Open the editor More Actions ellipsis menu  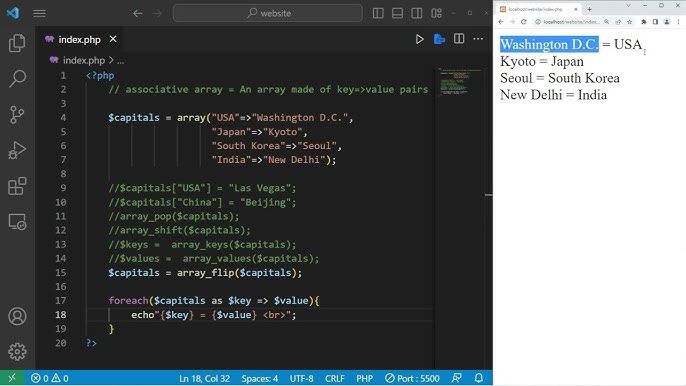tap(478, 39)
